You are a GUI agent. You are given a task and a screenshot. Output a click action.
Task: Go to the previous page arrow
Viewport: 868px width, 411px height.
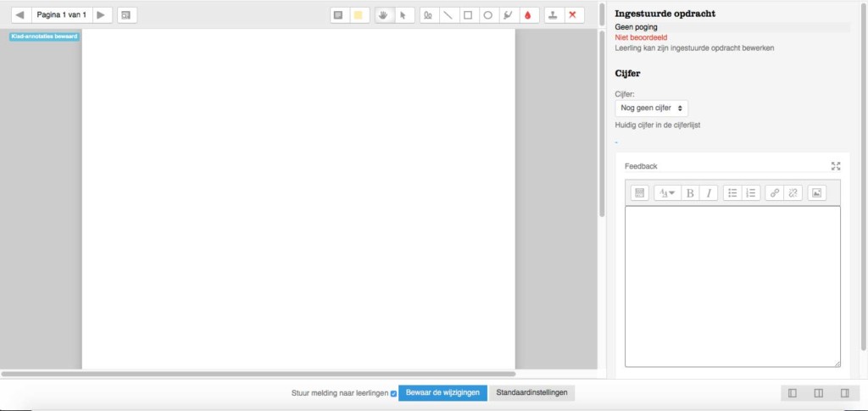(x=20, y=15)
